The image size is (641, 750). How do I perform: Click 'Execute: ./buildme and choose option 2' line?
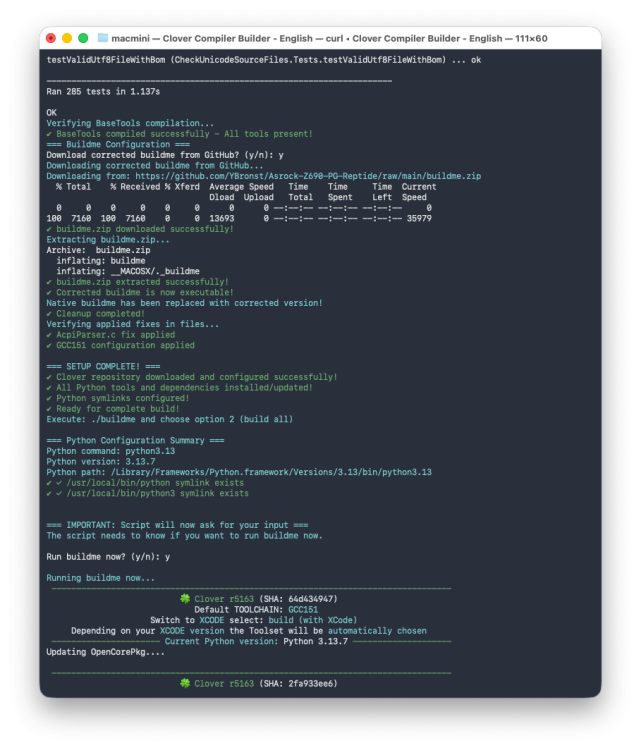[x=170, y=419]
